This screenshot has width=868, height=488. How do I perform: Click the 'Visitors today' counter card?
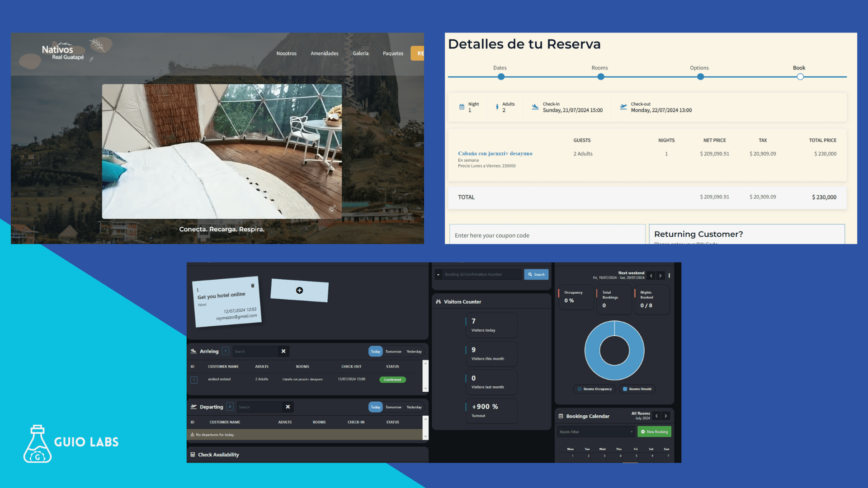pos(491,325)
